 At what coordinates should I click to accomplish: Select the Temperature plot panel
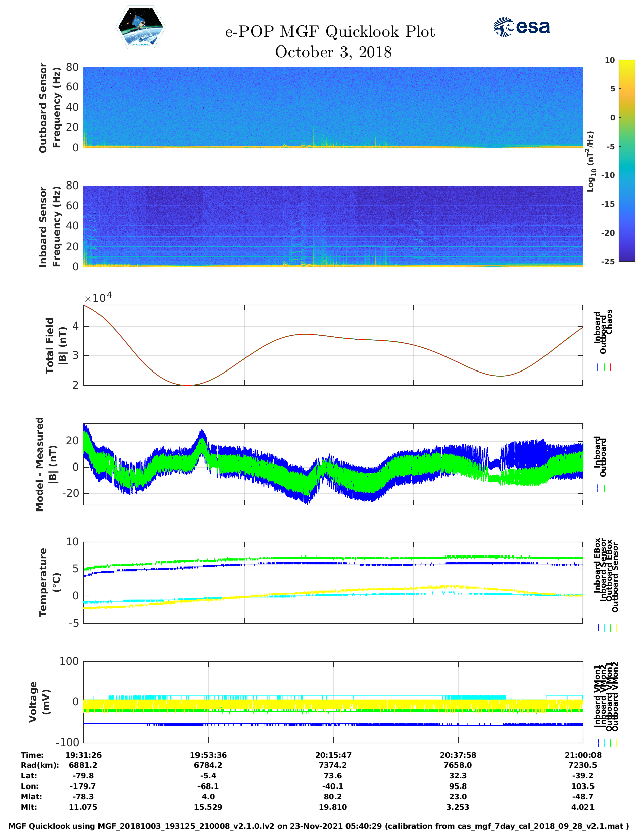333,582
